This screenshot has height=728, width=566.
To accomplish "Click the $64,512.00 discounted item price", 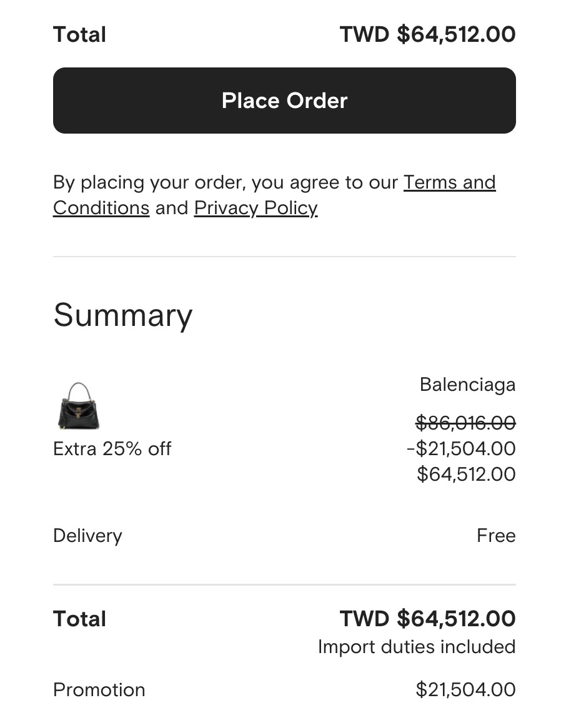I will point(466,475).
